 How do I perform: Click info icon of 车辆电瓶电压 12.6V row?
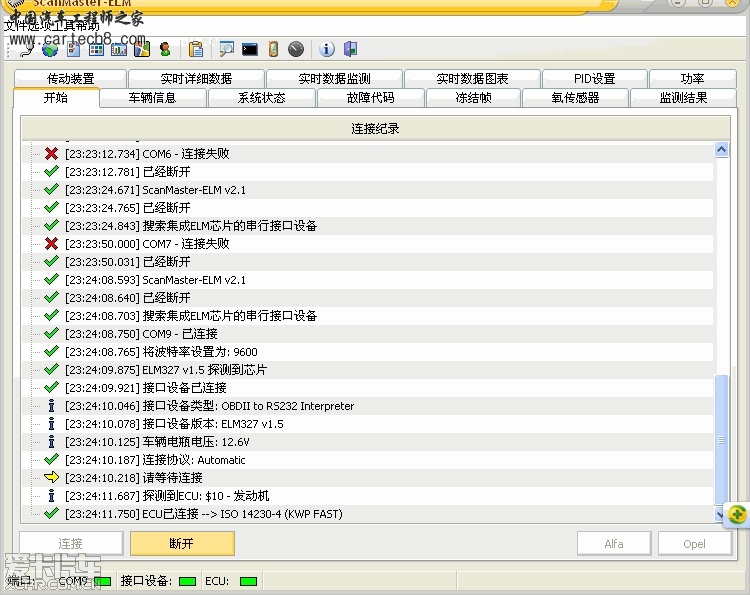pos(51,441)
